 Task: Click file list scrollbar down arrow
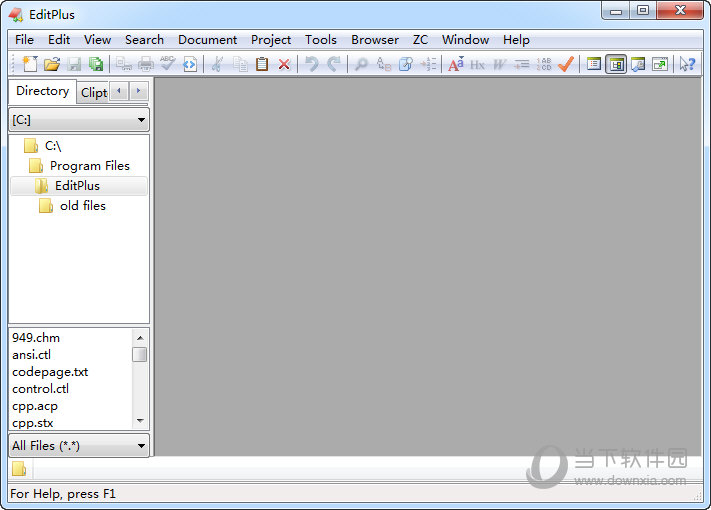[x=140, y=421]
